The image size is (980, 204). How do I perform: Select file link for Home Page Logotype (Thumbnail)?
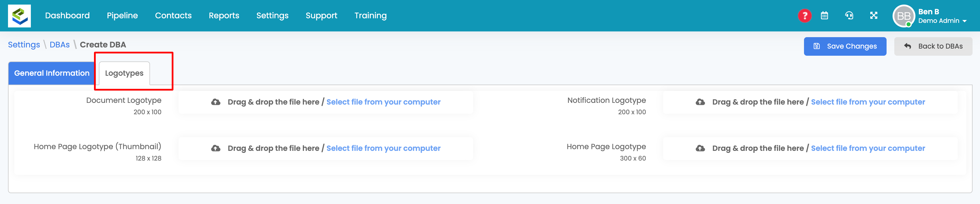383,149
